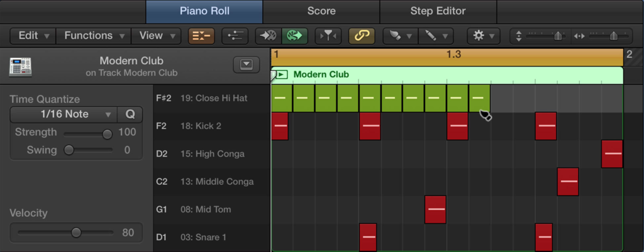Click bar 2 in the ruler
Screen dimensions: 644x252
coord(629,55)
